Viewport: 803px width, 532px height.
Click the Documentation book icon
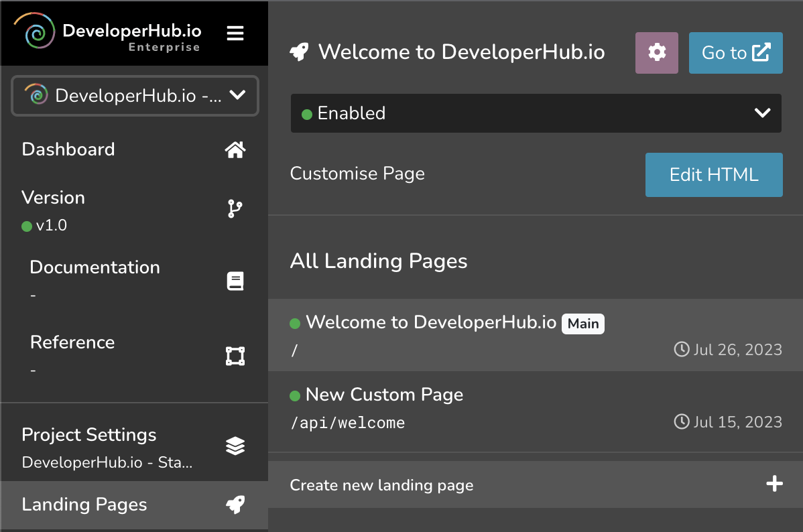click(x=235, y=281)
